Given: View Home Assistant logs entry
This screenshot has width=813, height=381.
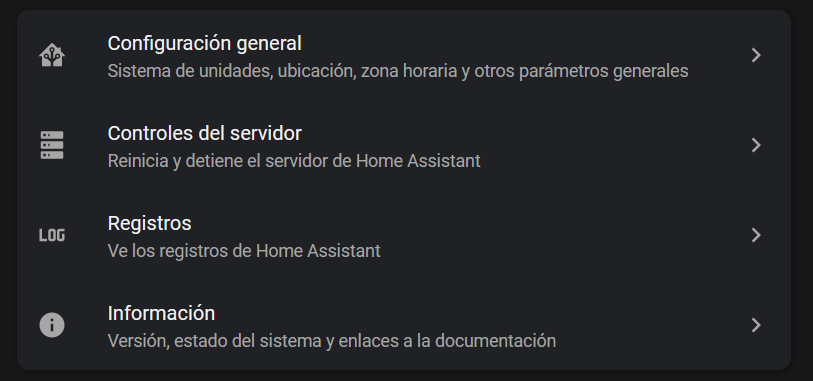Looking at the screenshot, I should pyautogui.click(x=404, y=235).
